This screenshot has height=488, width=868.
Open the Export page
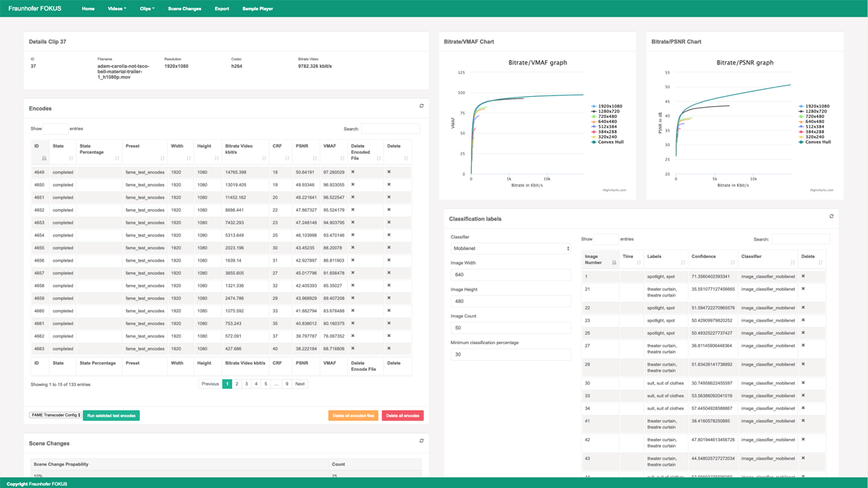tap(222, 9)
